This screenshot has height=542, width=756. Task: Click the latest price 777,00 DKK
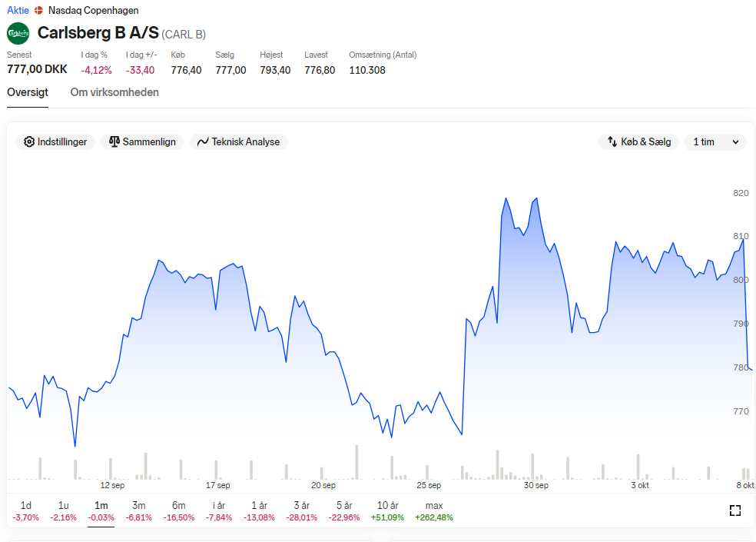[x=37, y=69]
